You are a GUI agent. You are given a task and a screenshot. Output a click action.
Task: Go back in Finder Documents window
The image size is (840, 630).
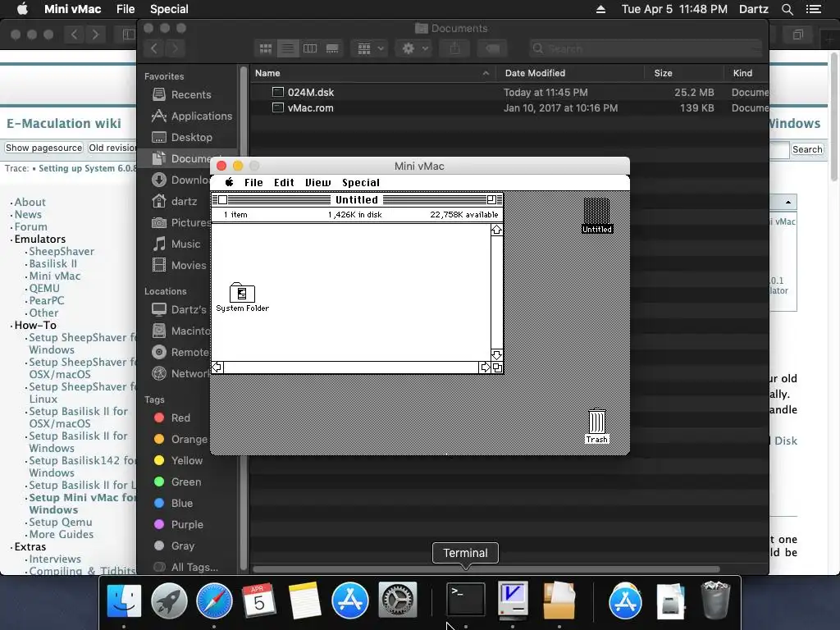tap(154, 48)
